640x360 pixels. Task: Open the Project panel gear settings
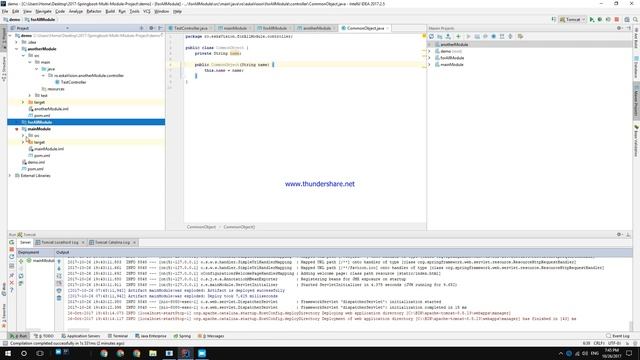pyautogui.click(x=151, y=28)
